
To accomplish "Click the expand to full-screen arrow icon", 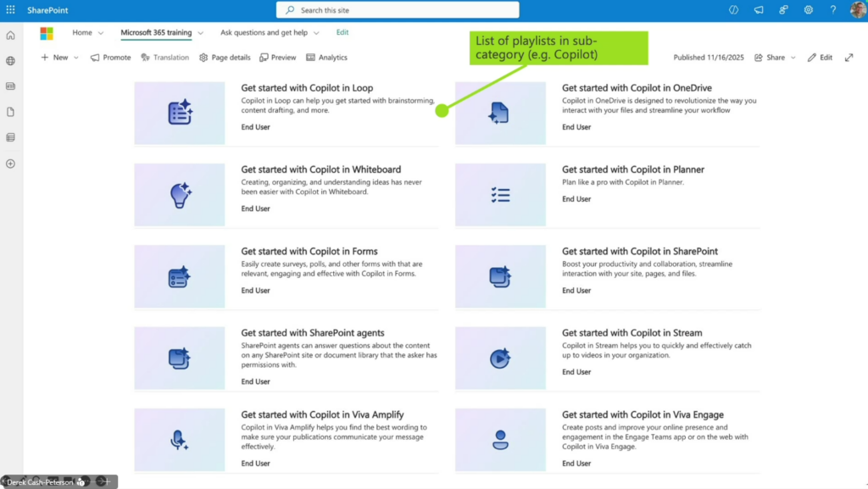I will [849, 58].
